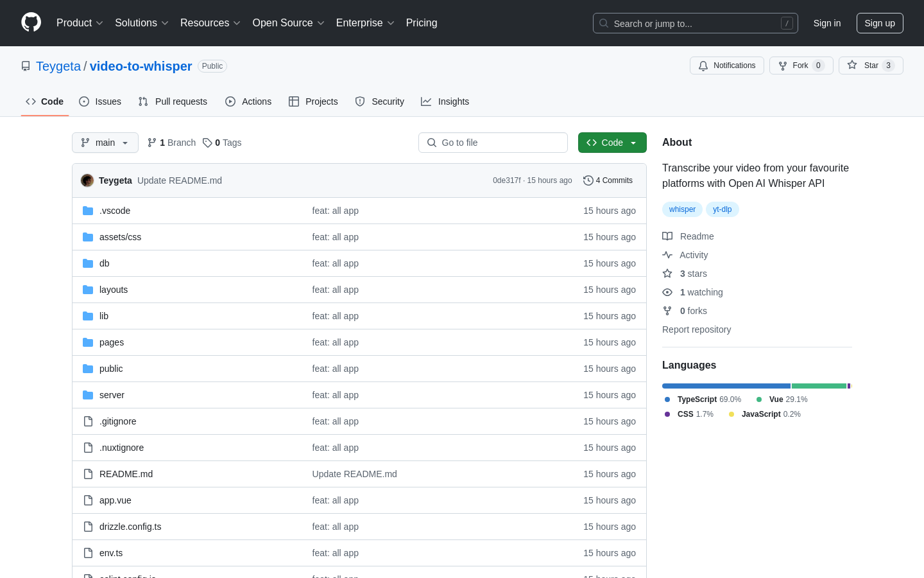
Task: Click Sign in link
Action: 827,23
